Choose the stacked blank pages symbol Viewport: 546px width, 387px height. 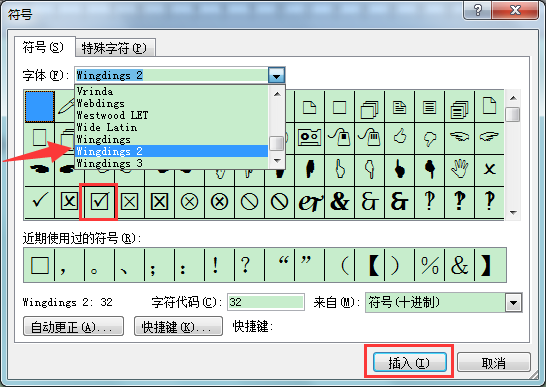369,106
